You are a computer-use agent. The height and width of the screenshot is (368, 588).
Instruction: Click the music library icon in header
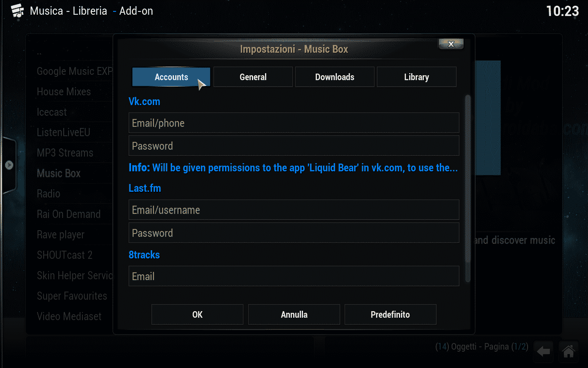(x=17, y=11)
